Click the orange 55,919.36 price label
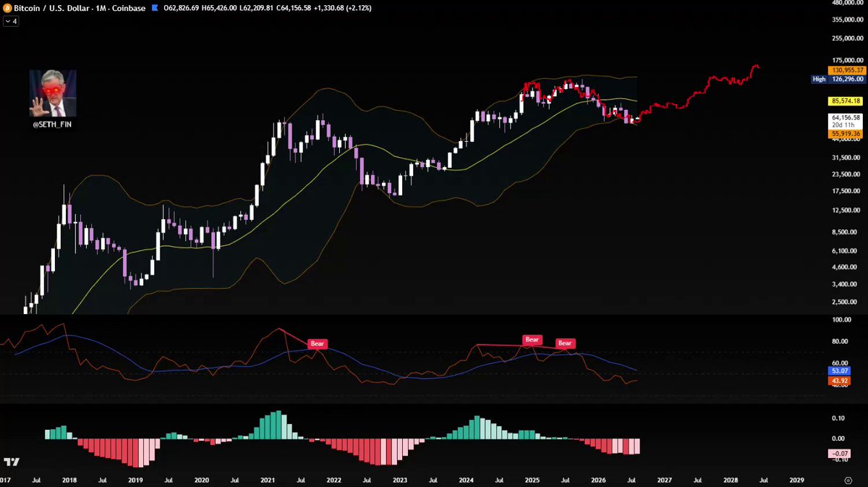The image size is (868, 487). point(846,133)
